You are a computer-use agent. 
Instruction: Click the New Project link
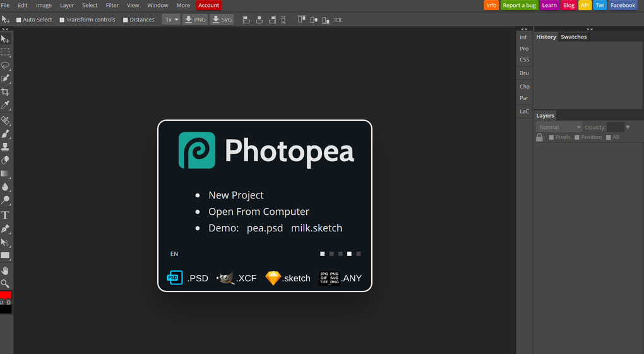click(236, 195)
